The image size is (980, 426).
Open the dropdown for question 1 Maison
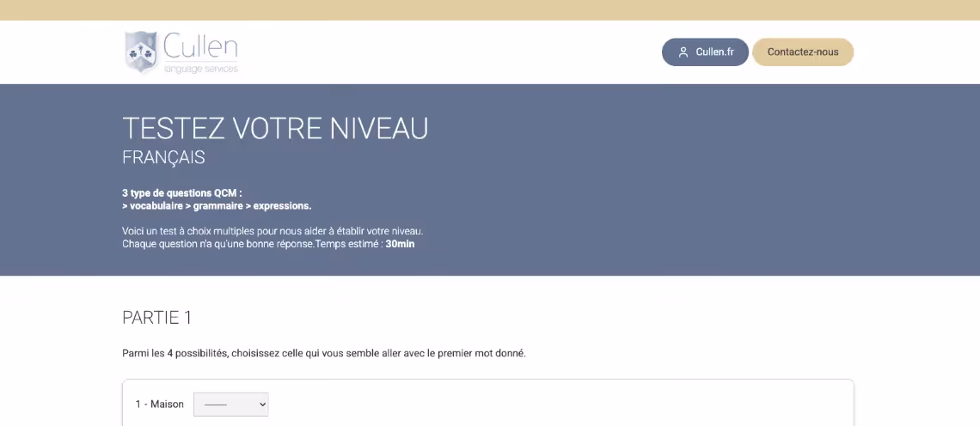click(230, 405)
